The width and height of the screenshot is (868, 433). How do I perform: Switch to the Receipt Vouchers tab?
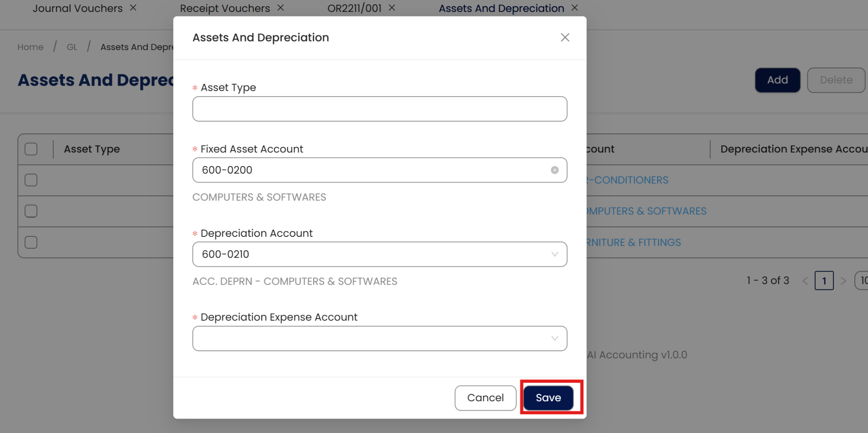tap(225, 8)
